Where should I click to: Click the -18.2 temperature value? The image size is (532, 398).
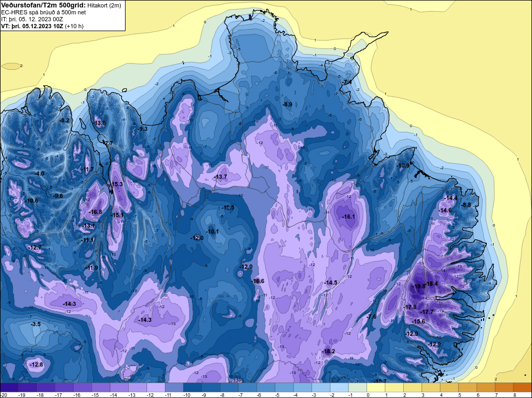tap(328, 351)
